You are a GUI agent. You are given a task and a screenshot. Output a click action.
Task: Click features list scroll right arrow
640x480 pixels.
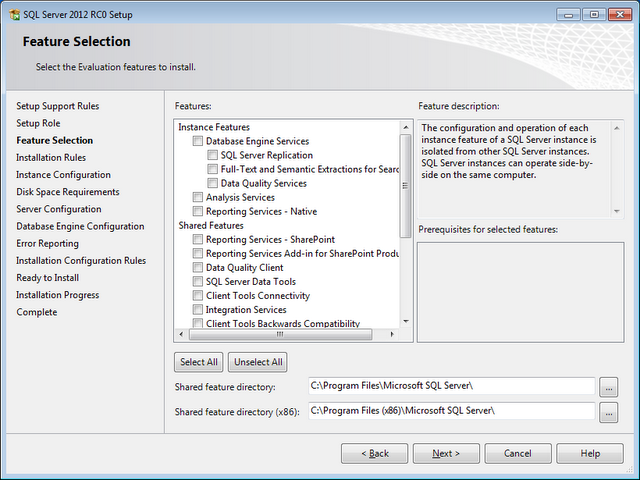coord(392,335)
